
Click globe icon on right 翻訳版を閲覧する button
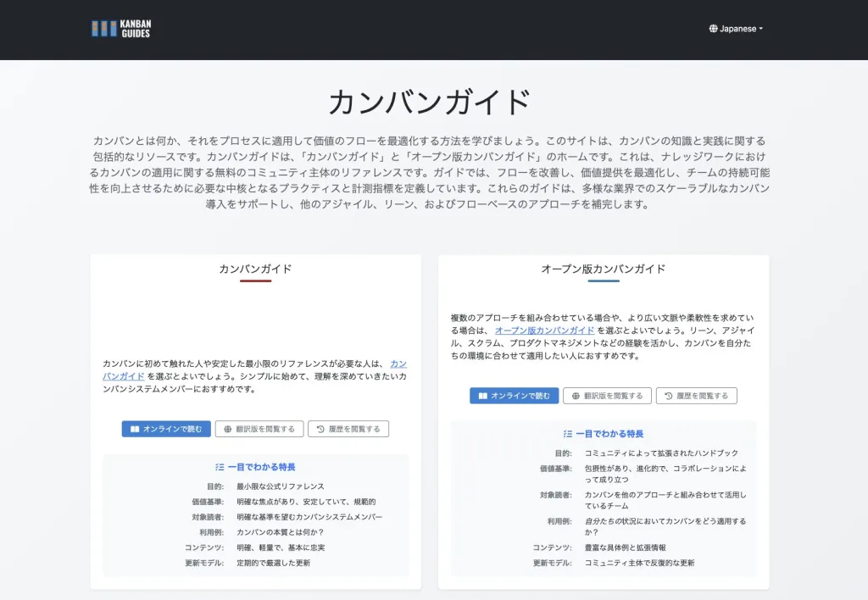(576, 396)
